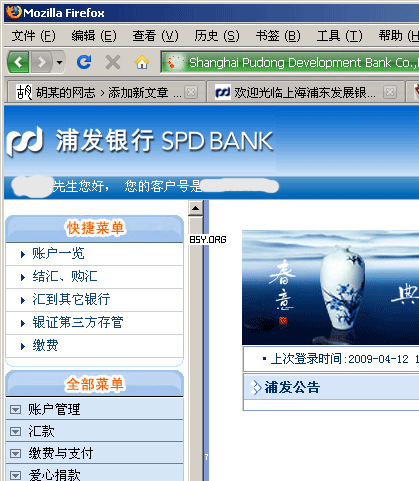Click the SPD favicon on the second tab

tap(223, 92)
